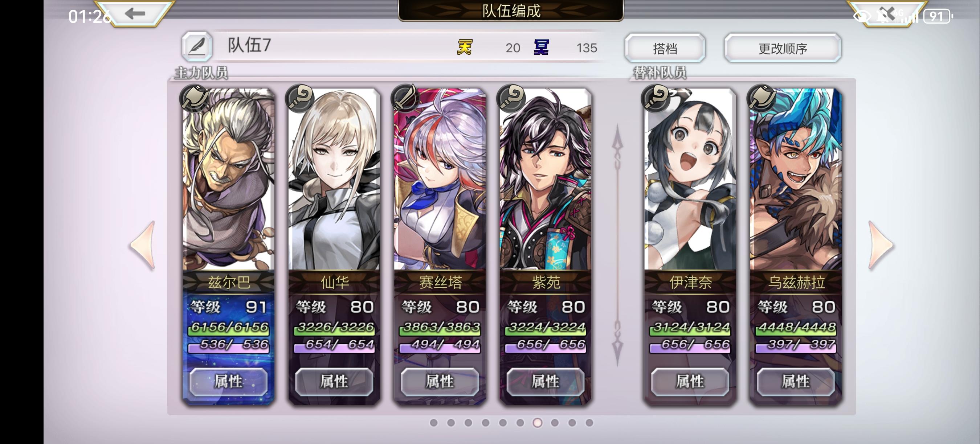This screenshot has height=444, width=980.
Task: Go to next team with right arrow
Action: click(x=881, y=246)
